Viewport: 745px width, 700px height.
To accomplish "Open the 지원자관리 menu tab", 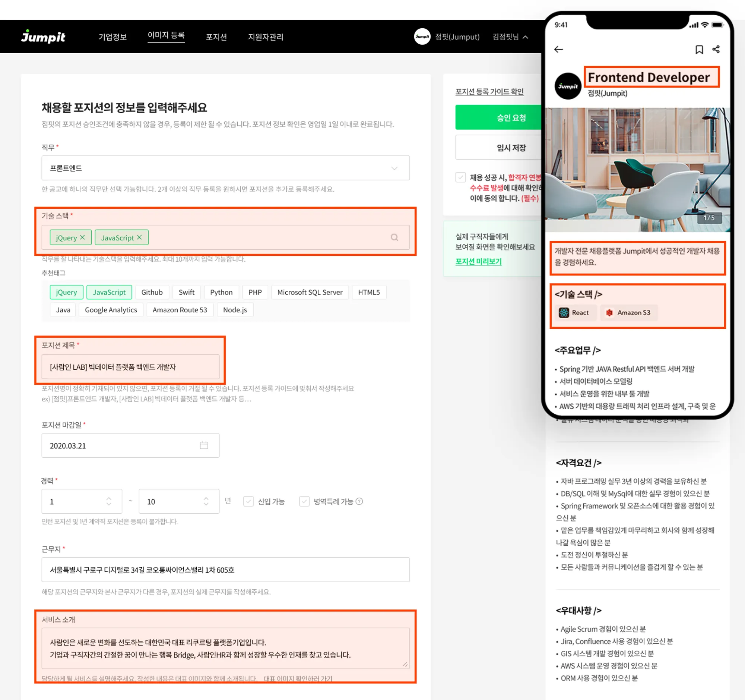I will pos(265,37).
